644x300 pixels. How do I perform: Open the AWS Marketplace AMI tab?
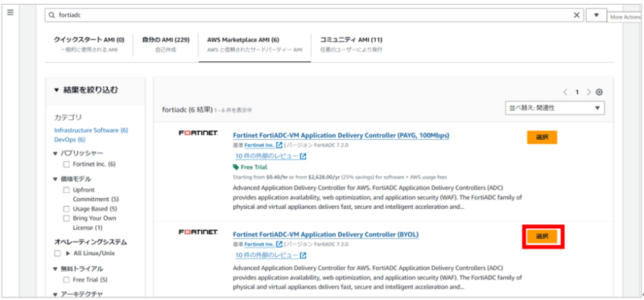(x=254, y=44)
